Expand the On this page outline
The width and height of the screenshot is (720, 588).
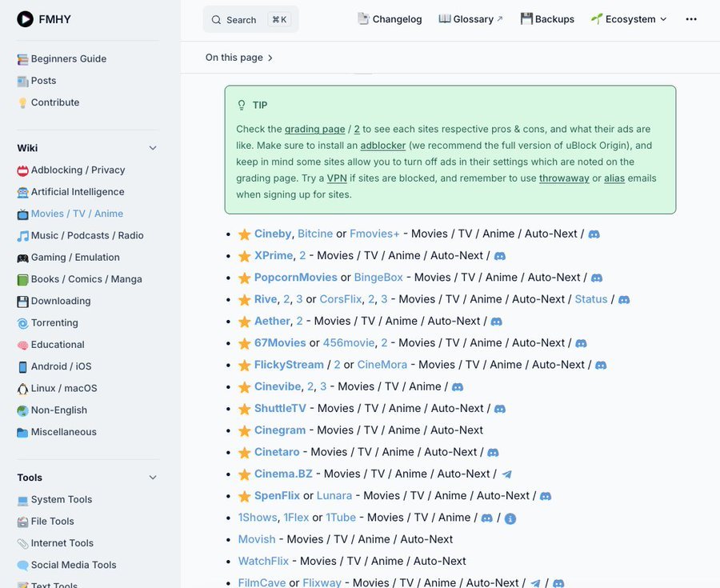[x=238, y=58]
